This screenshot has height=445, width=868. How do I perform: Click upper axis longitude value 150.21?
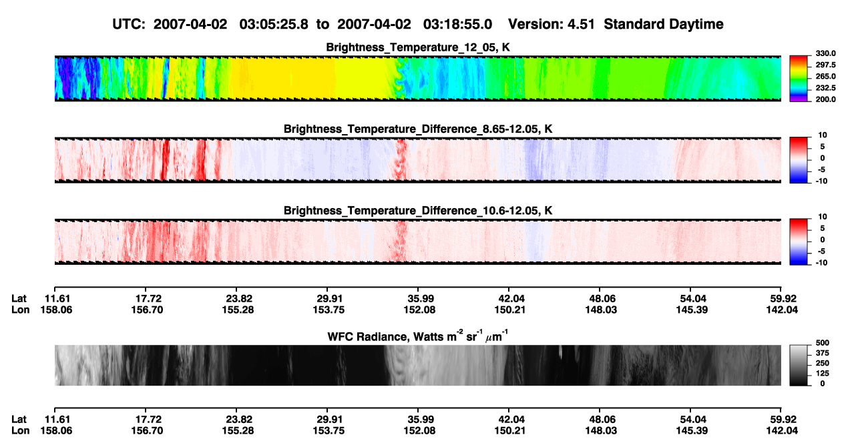[x=509, y=310]
